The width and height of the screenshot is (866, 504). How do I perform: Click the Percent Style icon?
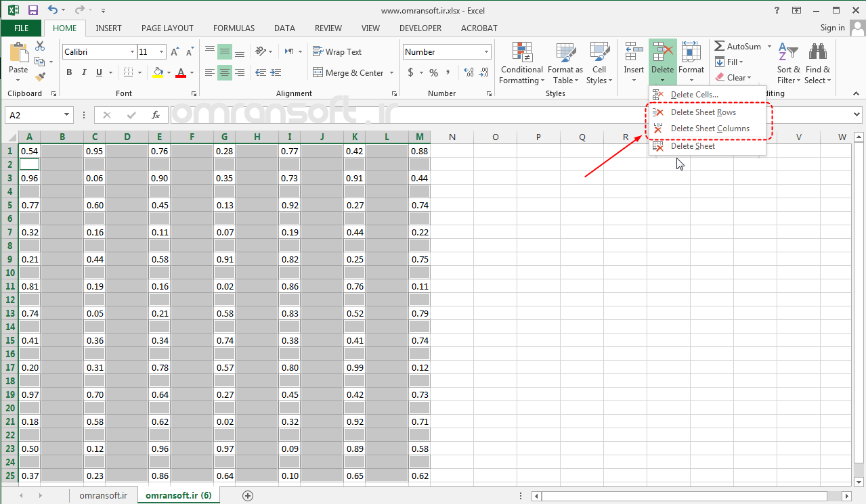433,72
